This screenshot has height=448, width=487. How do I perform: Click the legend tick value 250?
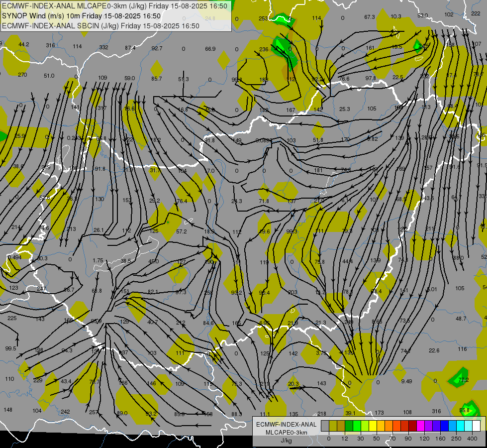456,439
